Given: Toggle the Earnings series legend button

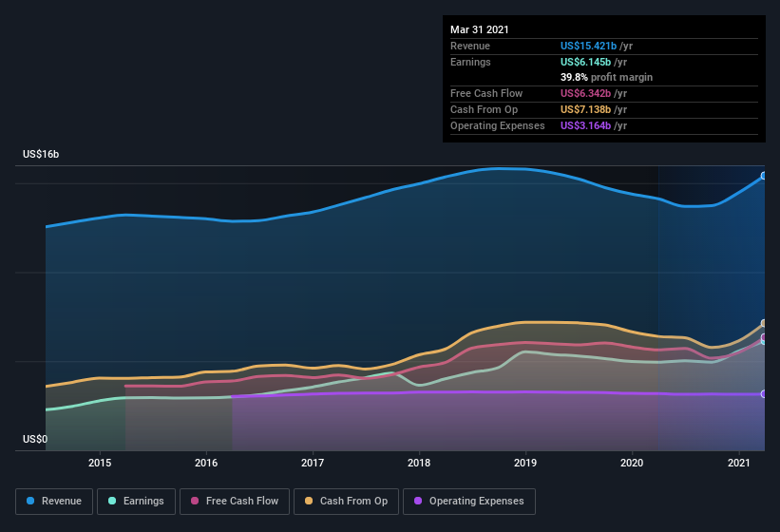Looking at the screenshot, I should (136, 502).
